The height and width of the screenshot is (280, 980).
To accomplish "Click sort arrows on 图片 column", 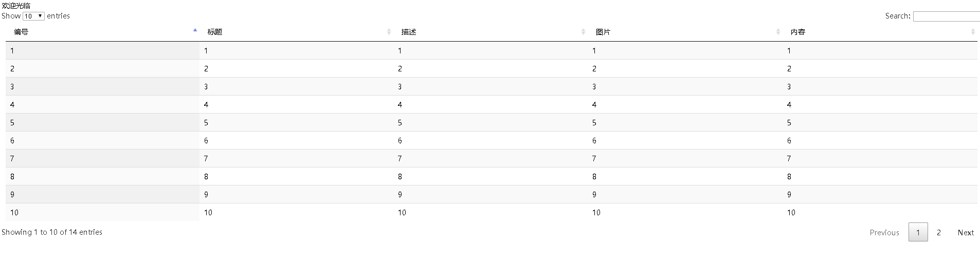I will coord(778,32).
